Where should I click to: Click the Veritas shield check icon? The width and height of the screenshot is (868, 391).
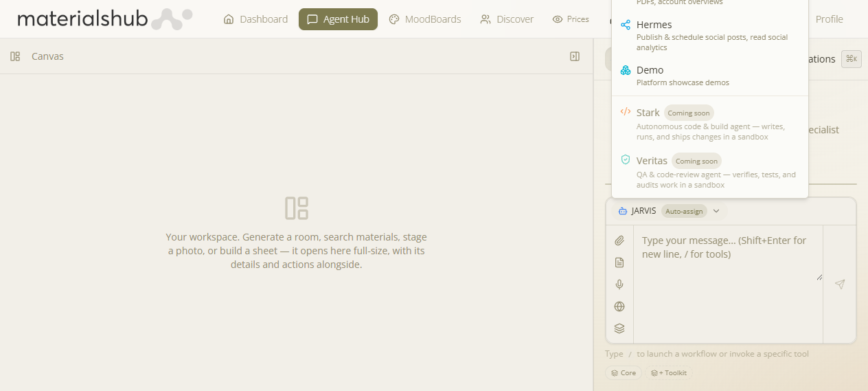[626, 159]
